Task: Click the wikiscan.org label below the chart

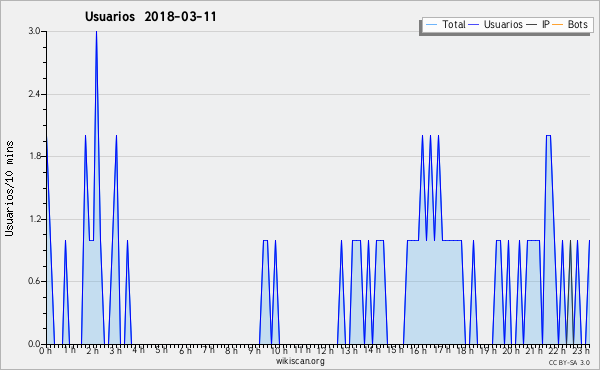Action: [x=300, y=361]
